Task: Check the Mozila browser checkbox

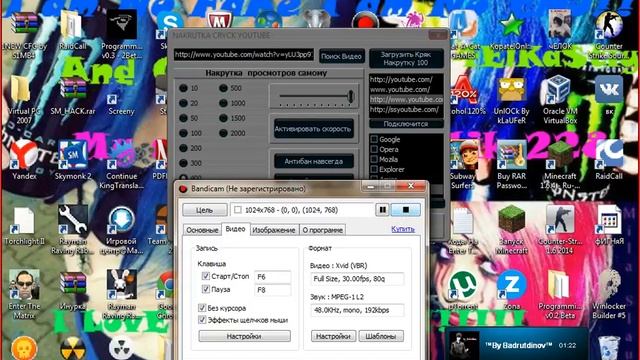Action: [374, 159]
